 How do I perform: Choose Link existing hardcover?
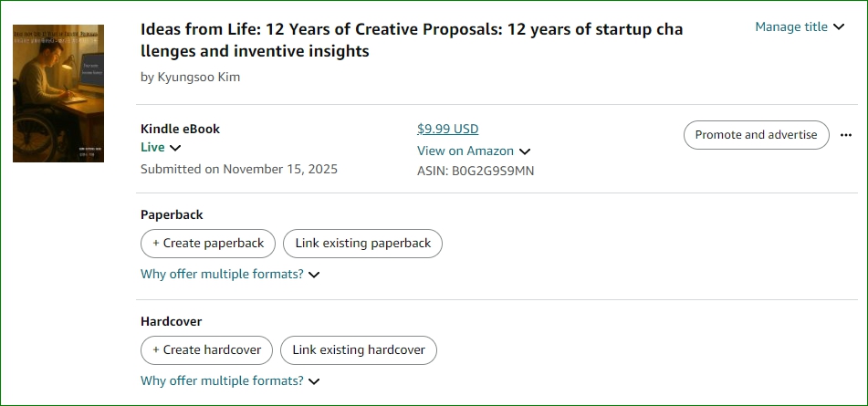click(359, 350)
